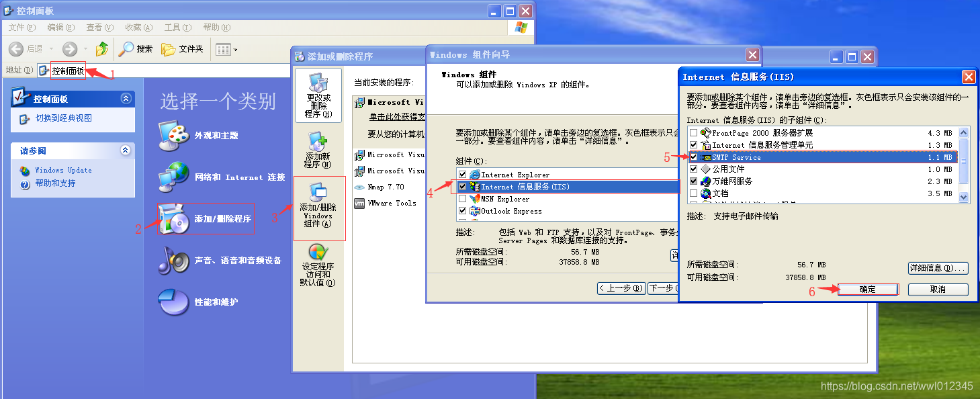Click the Forward green arrow icon
The width and height of the screenshot is (980, 399).
(70, 49)
